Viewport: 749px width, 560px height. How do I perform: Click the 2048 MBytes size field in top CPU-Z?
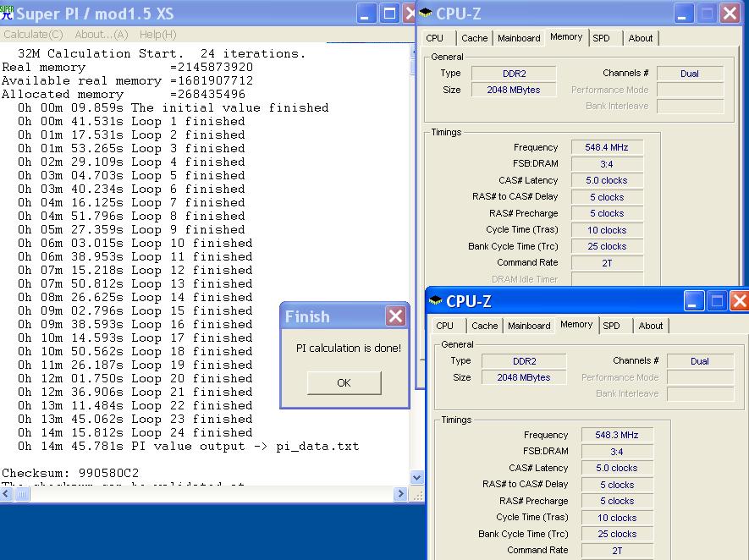514,90
